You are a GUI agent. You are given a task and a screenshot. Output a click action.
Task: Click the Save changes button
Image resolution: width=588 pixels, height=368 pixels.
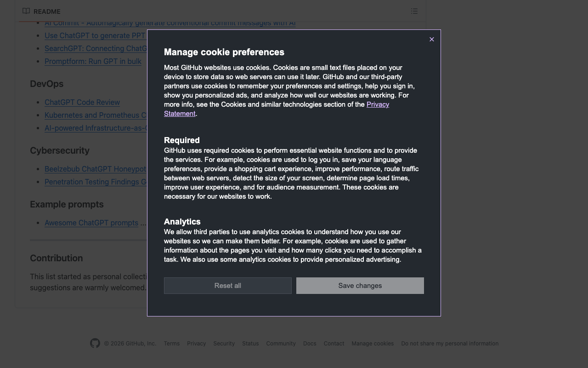360,286
